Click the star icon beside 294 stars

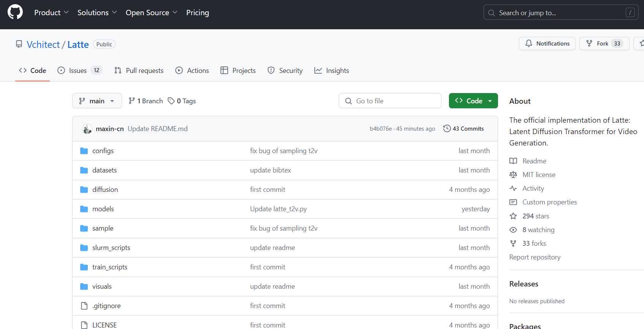tap(513, 216)
